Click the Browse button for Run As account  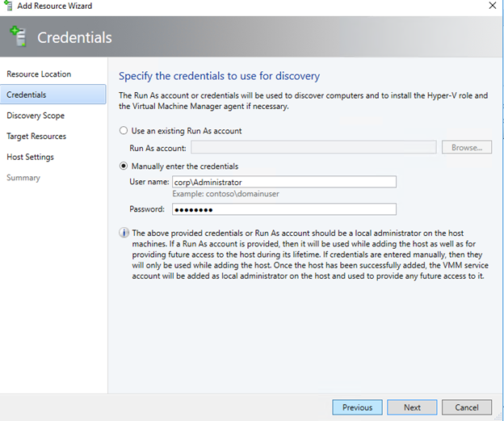pos(466,147)
